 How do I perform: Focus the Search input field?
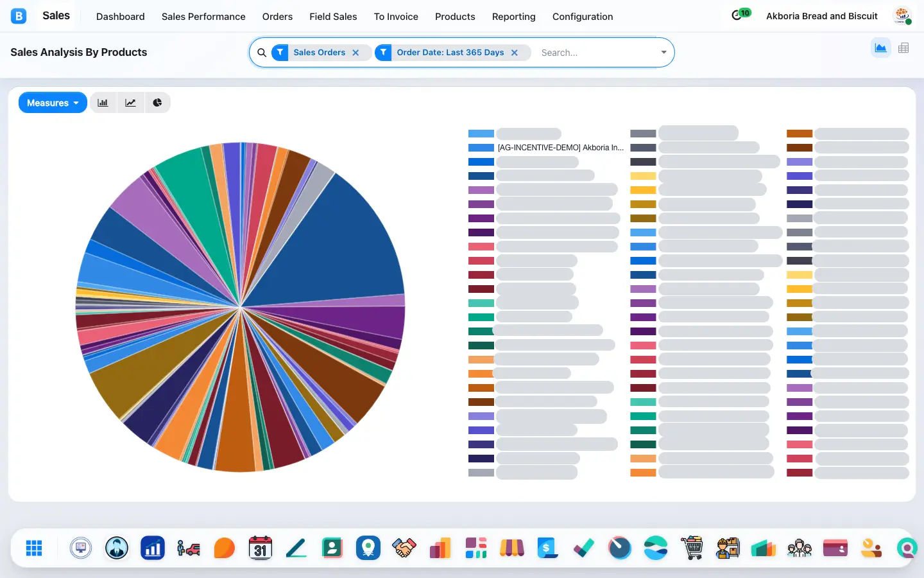[597, 53]
